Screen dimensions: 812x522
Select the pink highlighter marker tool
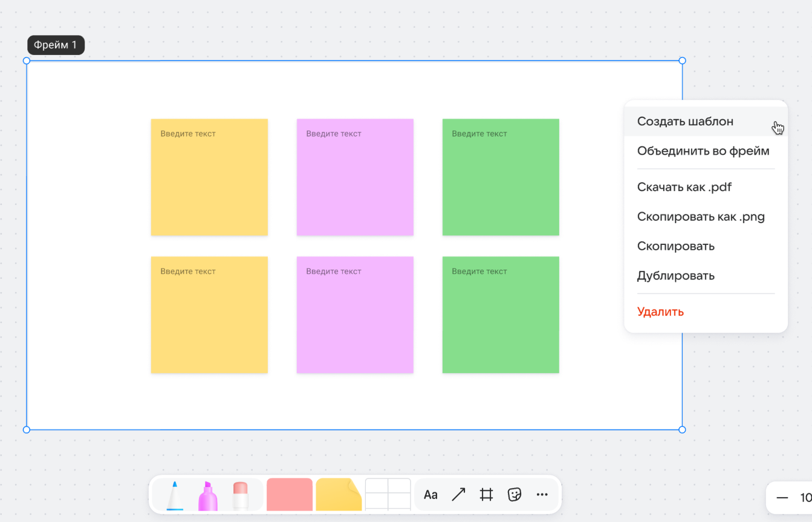coord(207,495)
